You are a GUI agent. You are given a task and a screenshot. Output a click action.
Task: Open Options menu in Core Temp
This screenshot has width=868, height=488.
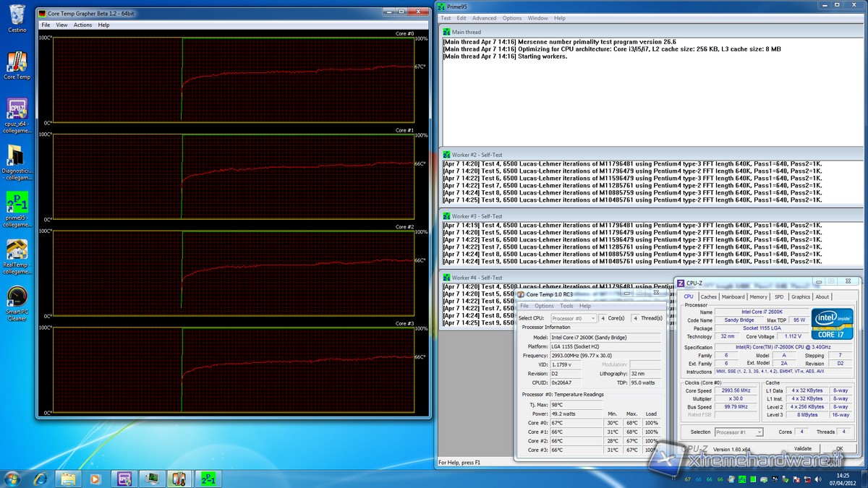pos(544,306)
